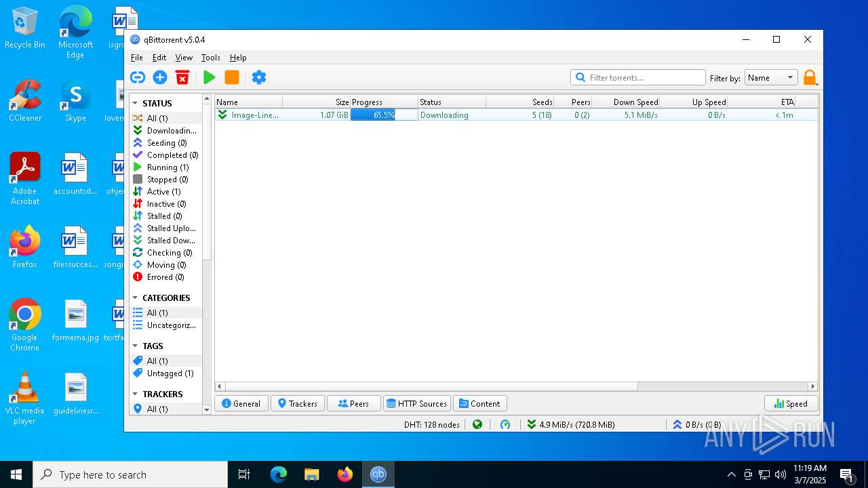Screen dimensions: 868x488
Task: Open Options gear toolbar icon
Action: [259, 77]
